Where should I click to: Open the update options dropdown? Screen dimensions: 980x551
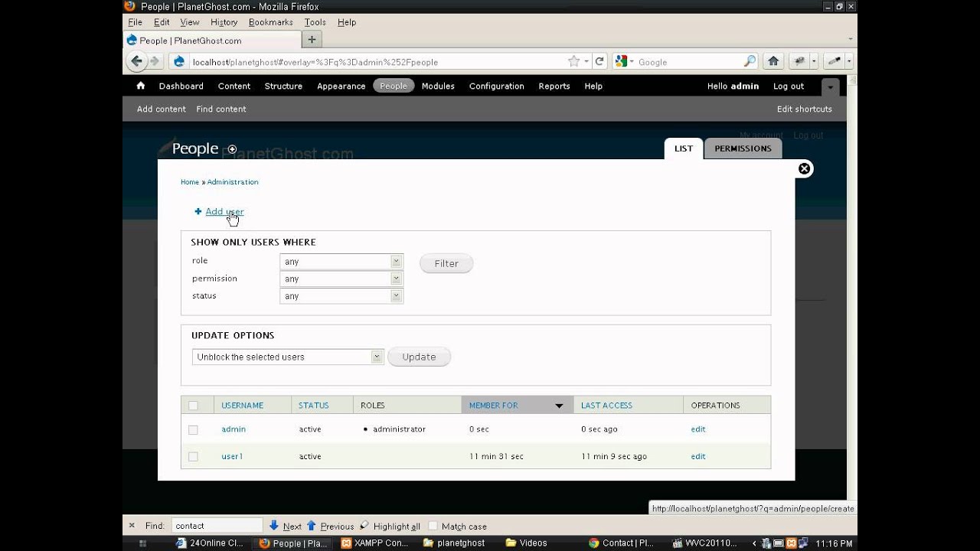coord(288,357)
